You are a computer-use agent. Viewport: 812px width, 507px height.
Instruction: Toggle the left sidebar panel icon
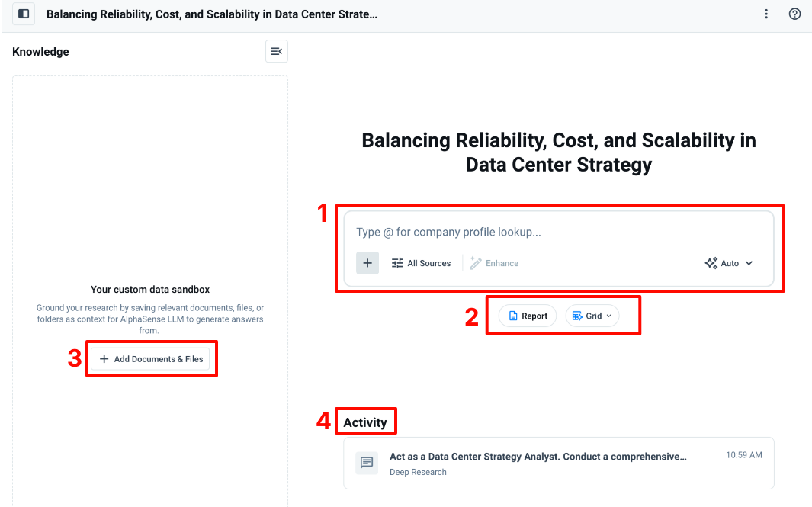coord(24,14)
